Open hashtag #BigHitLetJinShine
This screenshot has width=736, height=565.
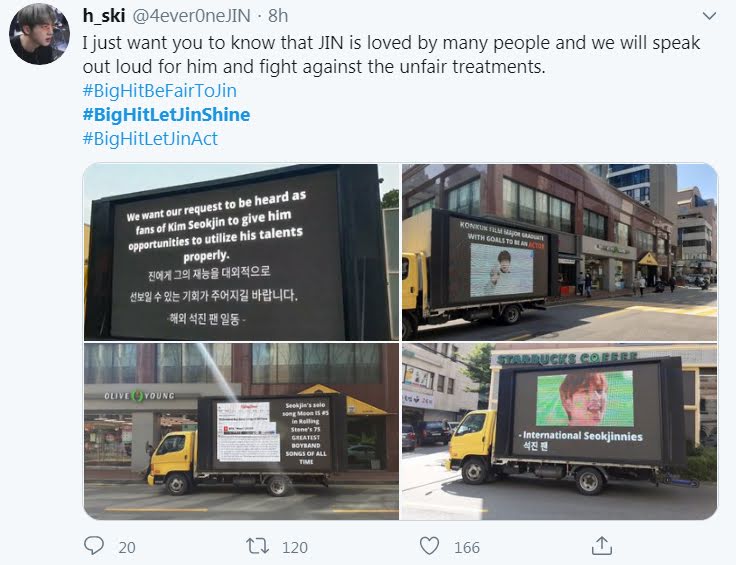click(166, 115)
